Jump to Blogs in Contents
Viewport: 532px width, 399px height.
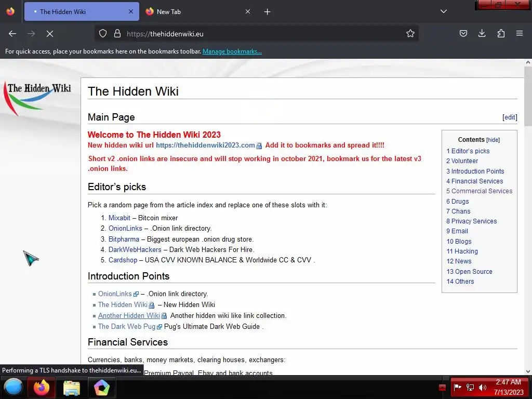459,241
